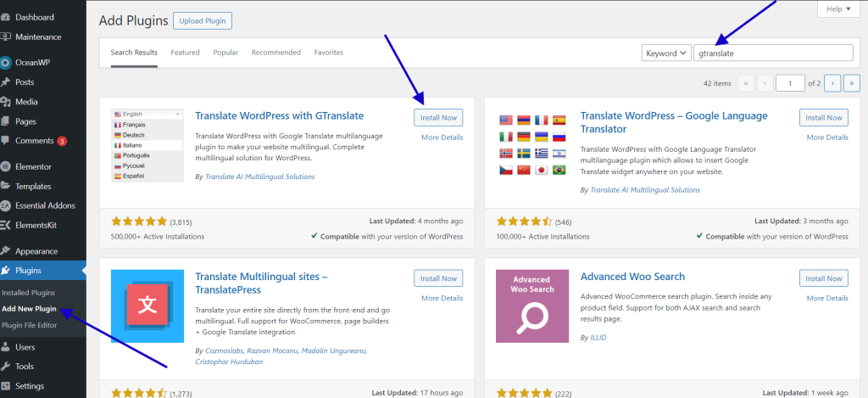The image size is (868, 398).
Task: Click the plugin search field containing gtranslate
Action: (773, 53)
